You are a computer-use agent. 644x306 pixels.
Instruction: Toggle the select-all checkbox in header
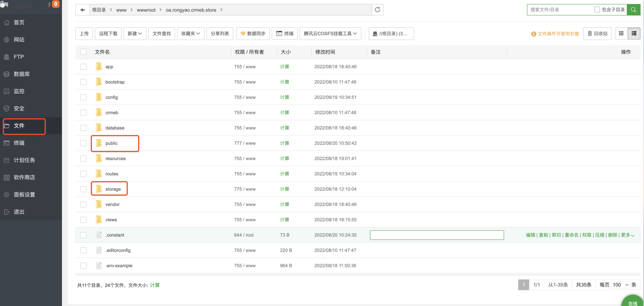point(83,52)
